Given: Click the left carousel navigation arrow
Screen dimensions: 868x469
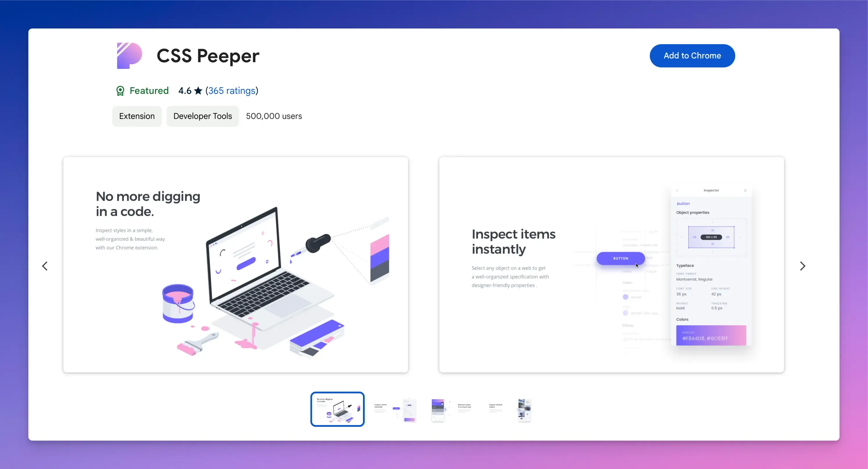Looking at the screenshot, I should 44,266.
